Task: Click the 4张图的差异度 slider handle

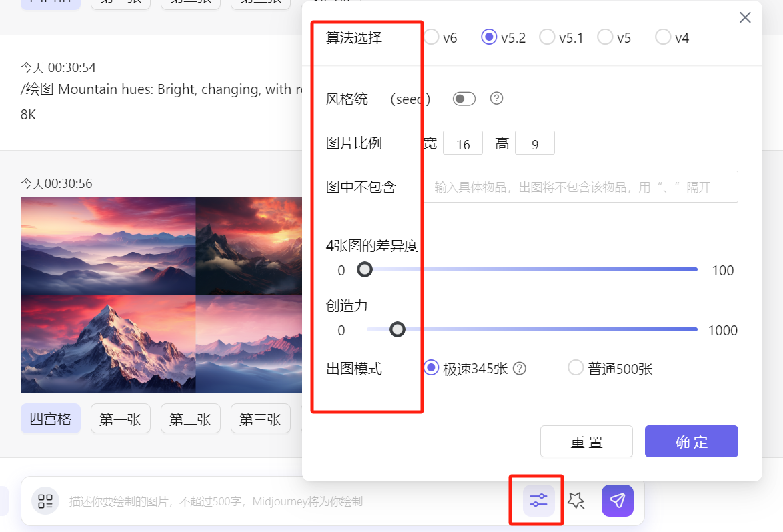Action: 364,269
